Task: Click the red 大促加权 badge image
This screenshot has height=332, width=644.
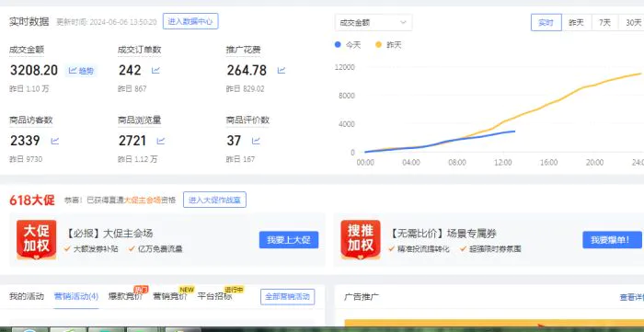Action: coord(37,240)
